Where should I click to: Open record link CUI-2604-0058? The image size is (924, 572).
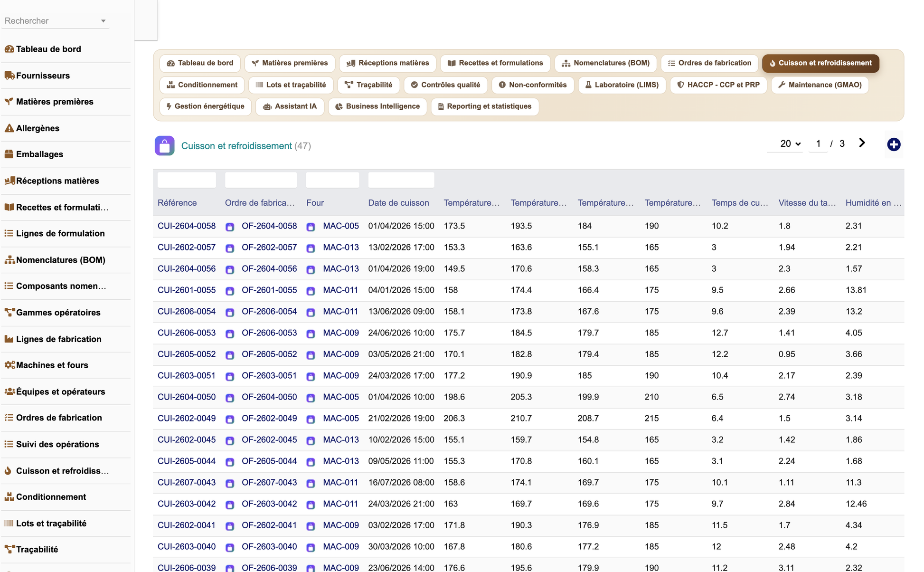[187, 226]
